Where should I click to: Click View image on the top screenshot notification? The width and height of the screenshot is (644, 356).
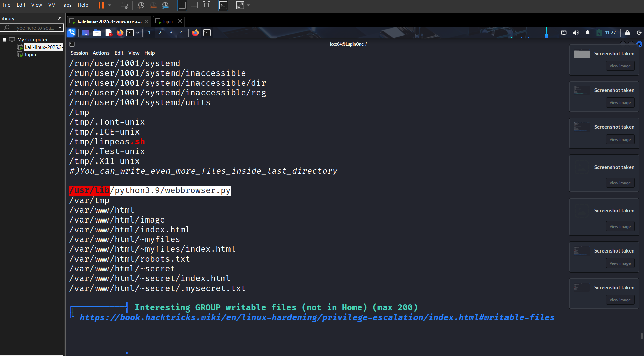620,66
